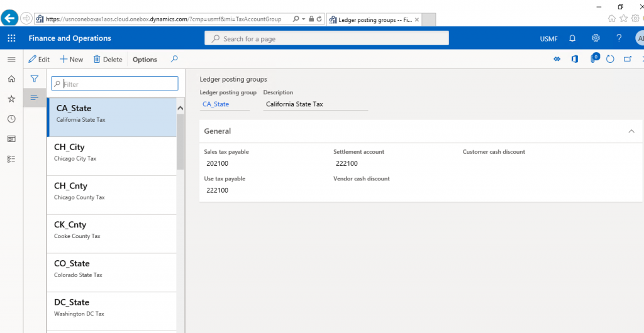Image resolution: width=644 pixels, height=333 pixels.
Task: Open the app launcher waffle menu
Action: click(11, 38)
